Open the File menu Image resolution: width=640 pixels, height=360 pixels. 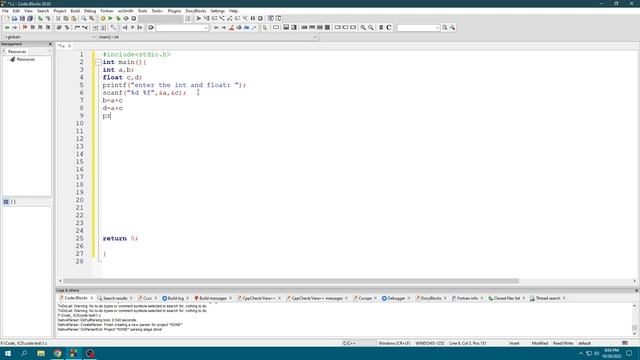[5, 11]
